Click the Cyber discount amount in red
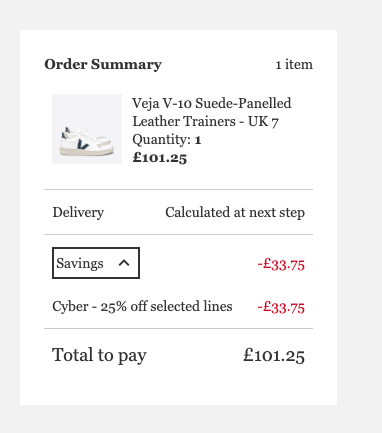This screenshot has width=382, height=433. coord(281,307)
